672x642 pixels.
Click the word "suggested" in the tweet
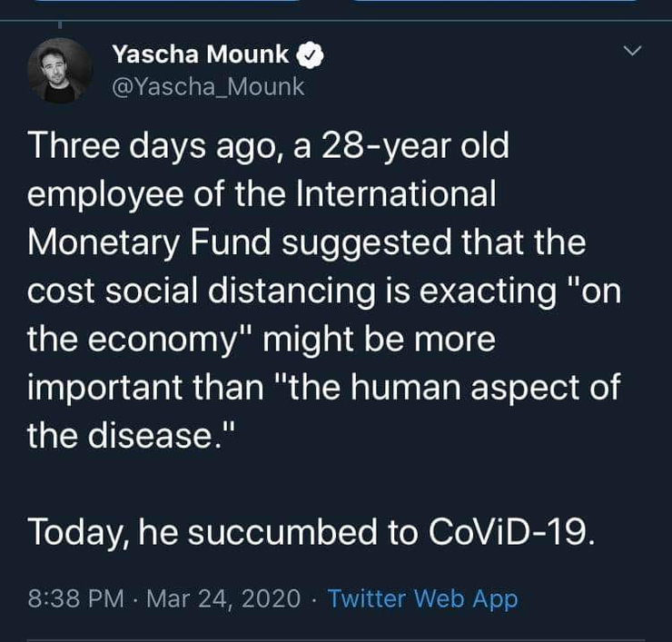(x=387, y=242)
